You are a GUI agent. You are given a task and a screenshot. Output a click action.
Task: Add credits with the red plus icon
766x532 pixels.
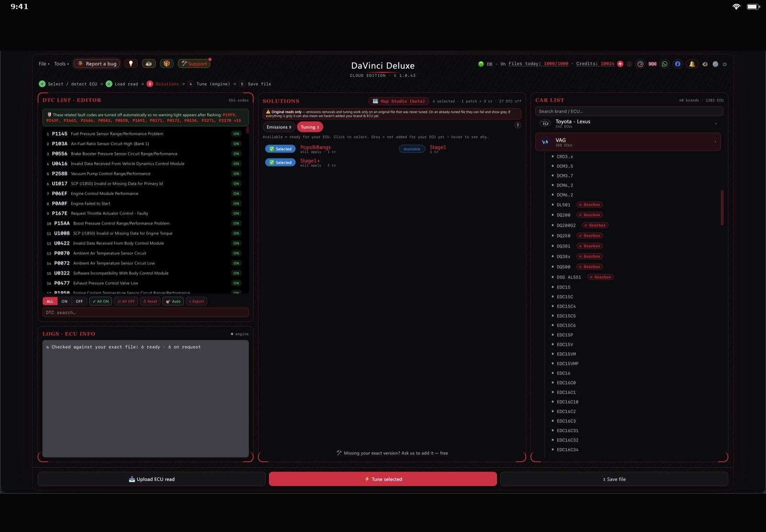(x=620, y=64)
